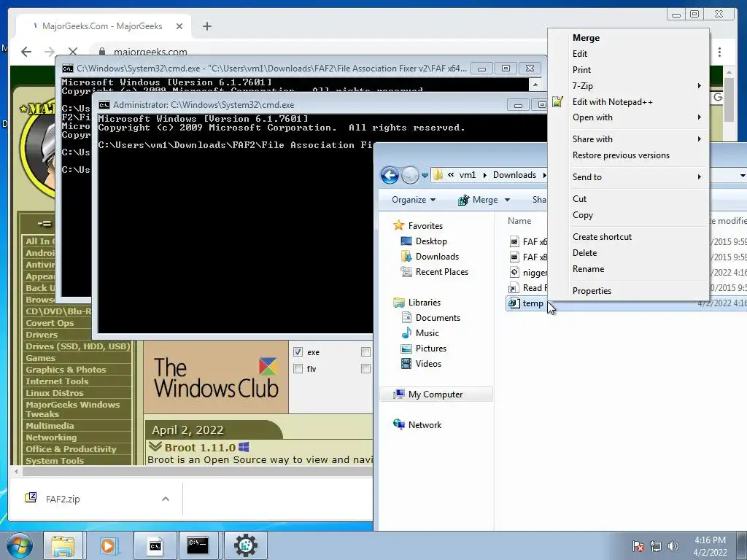The image size is (747, 560).
Task: Select the FAF x86 file row
Action: 527,257
